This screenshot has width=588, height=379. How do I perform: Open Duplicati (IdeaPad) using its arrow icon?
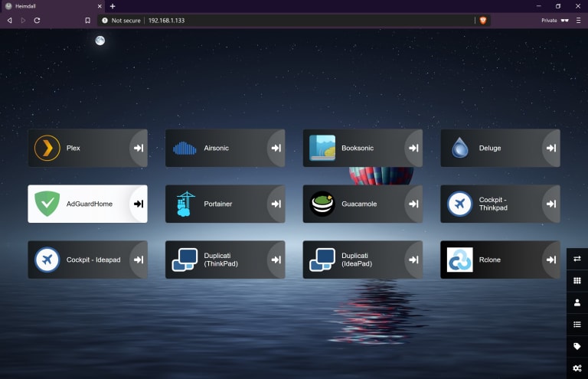pos(414,260)
